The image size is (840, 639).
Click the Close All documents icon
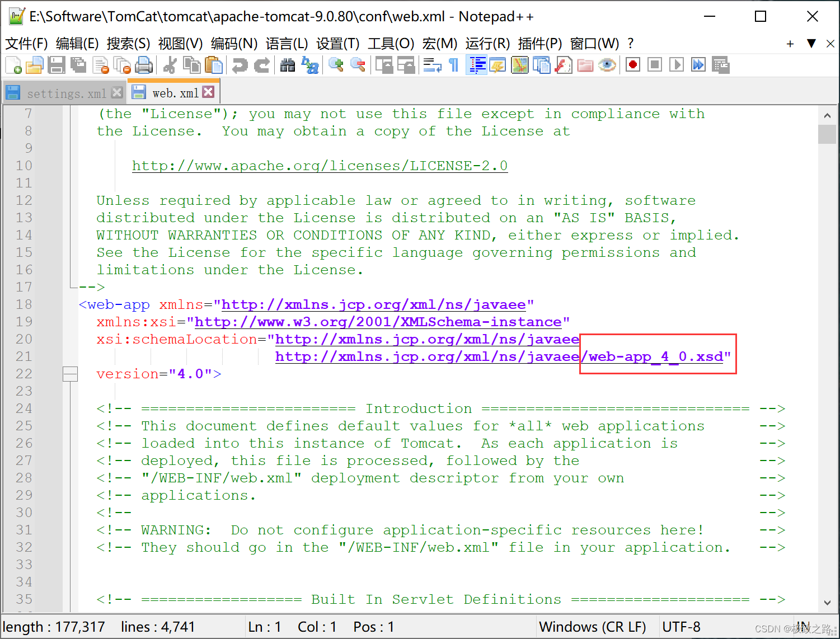tap(122, 65)
